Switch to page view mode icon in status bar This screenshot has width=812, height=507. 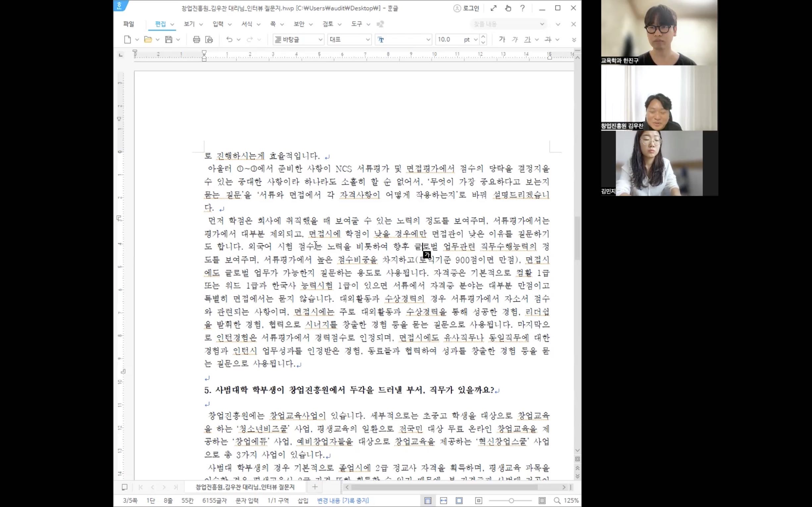428,501
